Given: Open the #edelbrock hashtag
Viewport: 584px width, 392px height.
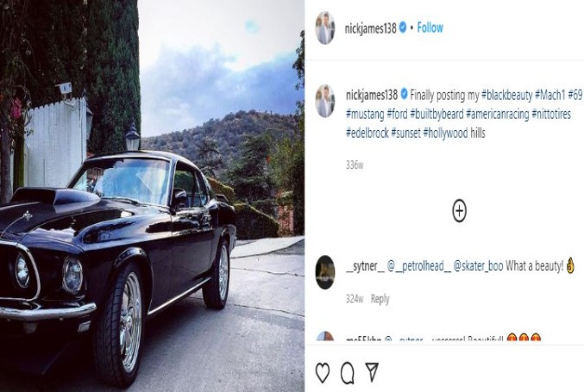Looking at the screenshot, I should point(367,133).
